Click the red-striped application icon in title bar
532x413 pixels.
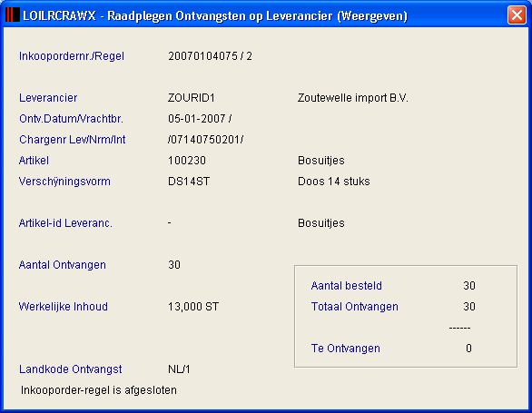(x=13, y=15)
